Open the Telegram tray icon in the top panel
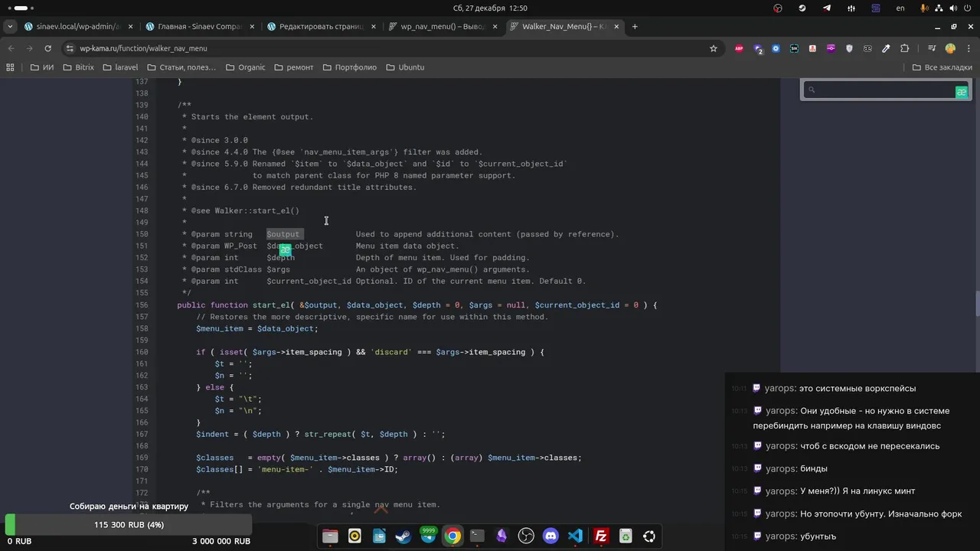The height and width of the screenshot is (551, 980). 827,8
